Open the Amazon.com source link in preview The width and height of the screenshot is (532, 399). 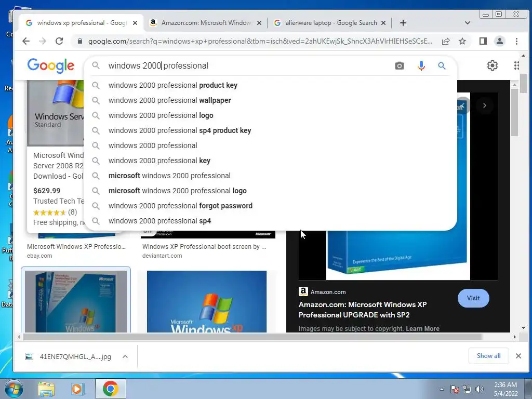click(x=322, y=292)
